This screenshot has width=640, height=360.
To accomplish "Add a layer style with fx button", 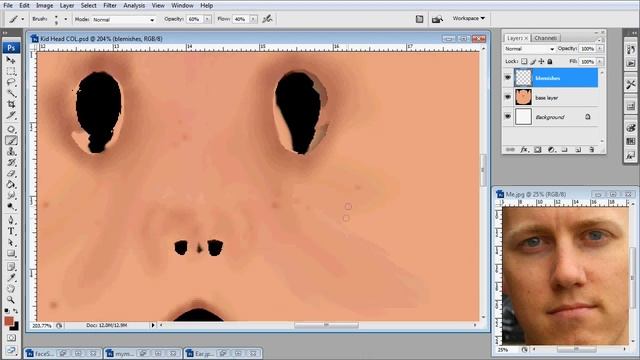I will (x=524, y=150).
